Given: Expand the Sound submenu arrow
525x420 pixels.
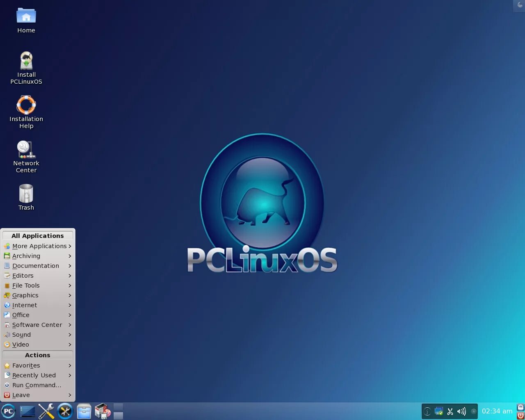Looking at the screenshot, I should click(x=70, y=335).
